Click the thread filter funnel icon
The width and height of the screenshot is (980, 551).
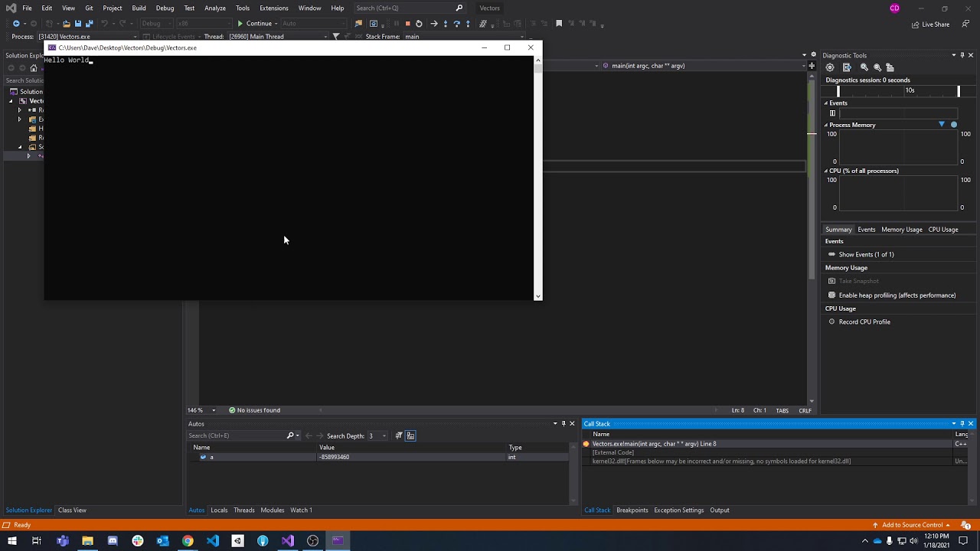[x=335, y=36]
